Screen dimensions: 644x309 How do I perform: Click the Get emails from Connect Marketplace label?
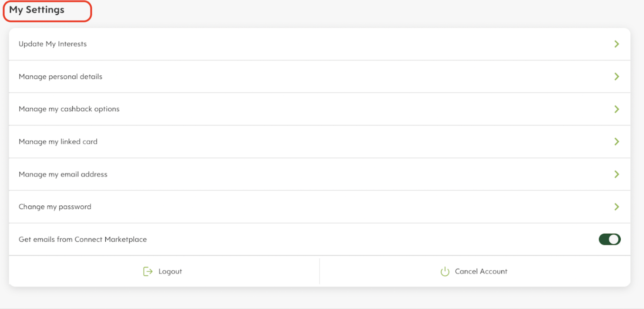(83, 239)
